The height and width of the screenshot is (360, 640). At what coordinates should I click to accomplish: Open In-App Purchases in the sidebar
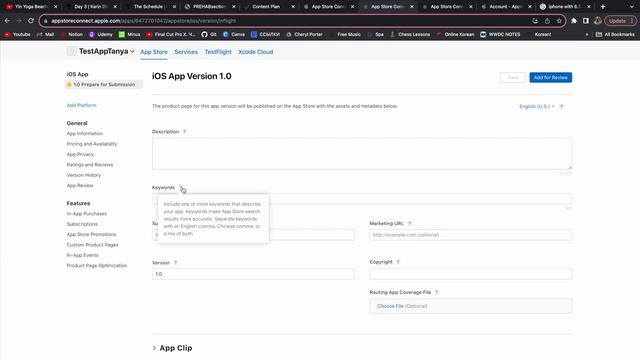[87, 213]
